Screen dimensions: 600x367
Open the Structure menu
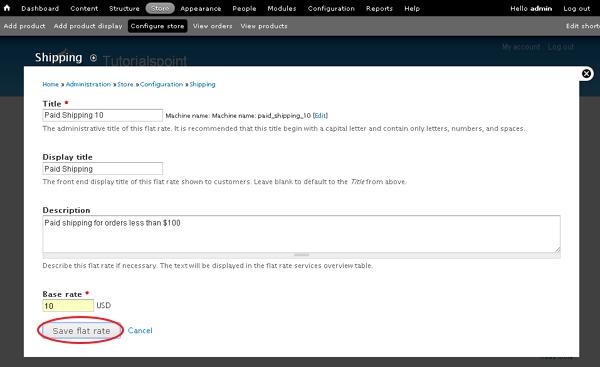click(124, 8)
